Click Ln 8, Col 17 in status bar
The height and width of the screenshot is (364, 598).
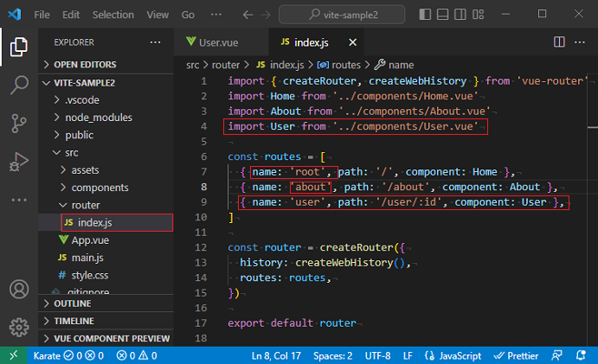point(276,355)
